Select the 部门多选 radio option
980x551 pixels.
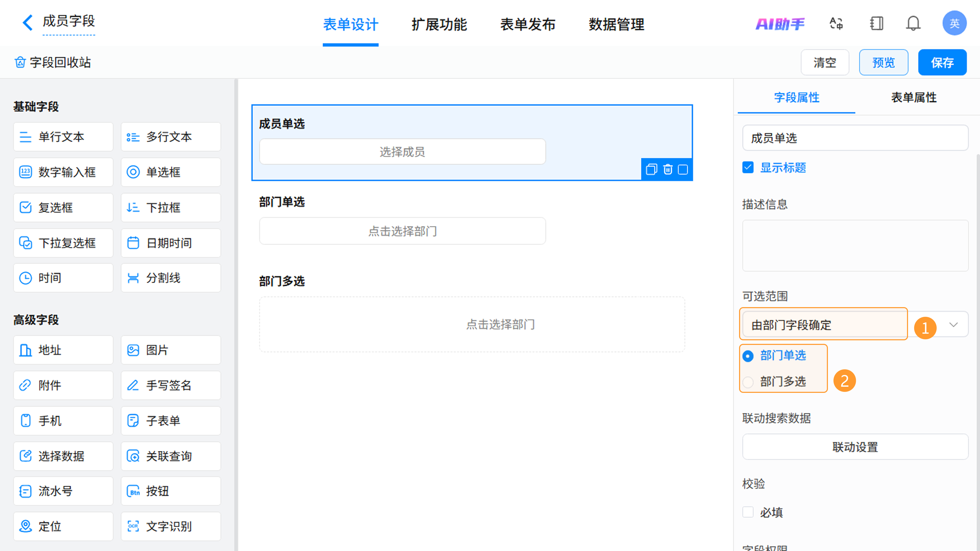point(748,381)
